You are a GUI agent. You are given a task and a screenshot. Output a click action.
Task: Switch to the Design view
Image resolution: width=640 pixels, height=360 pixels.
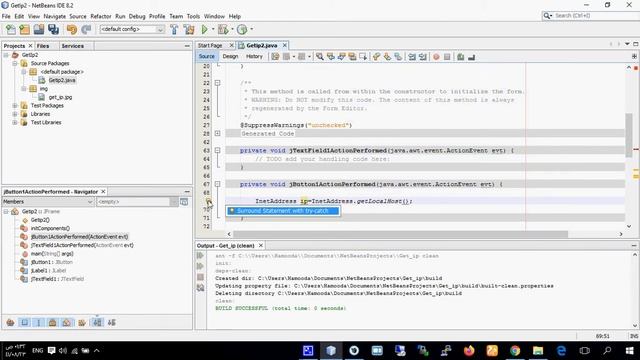click(230, 56)
